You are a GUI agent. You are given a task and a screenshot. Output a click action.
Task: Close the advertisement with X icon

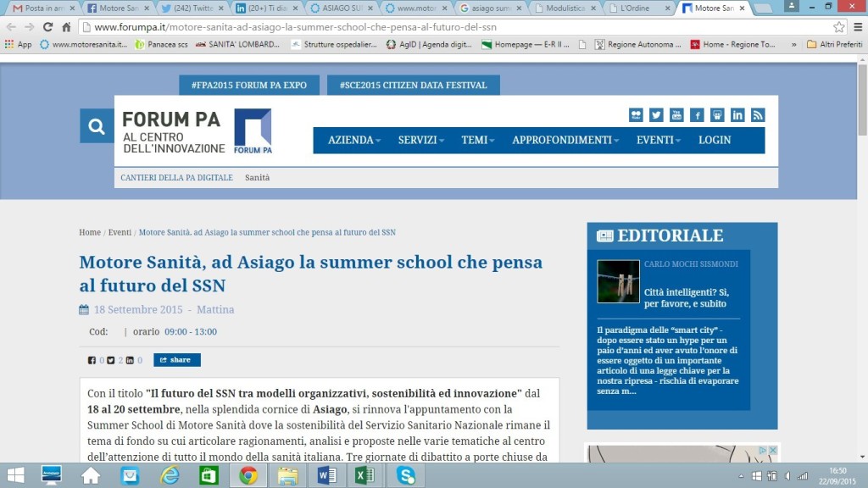(x=773, y=451)
